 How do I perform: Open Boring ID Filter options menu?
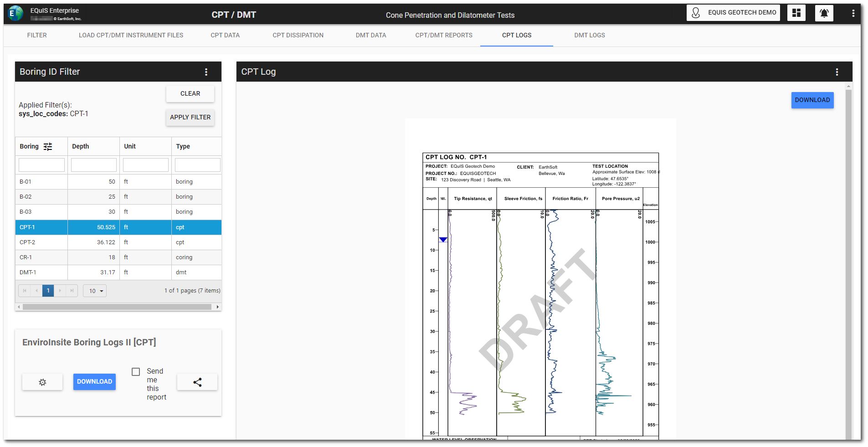206,72
